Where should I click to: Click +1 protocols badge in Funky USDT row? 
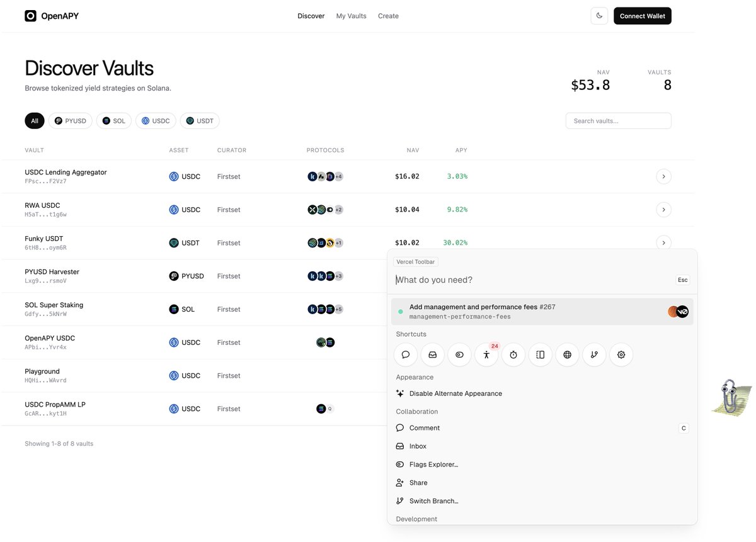click(x=338, y=243)
